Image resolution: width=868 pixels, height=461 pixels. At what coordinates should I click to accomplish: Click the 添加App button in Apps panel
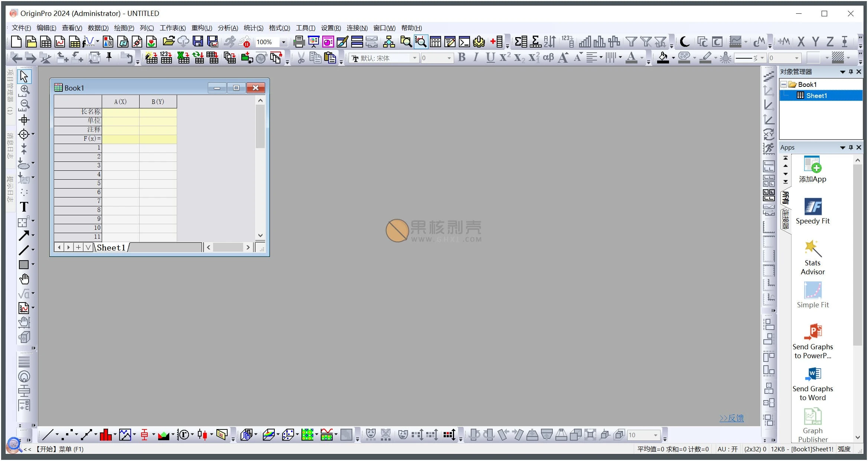pos(812,168)
